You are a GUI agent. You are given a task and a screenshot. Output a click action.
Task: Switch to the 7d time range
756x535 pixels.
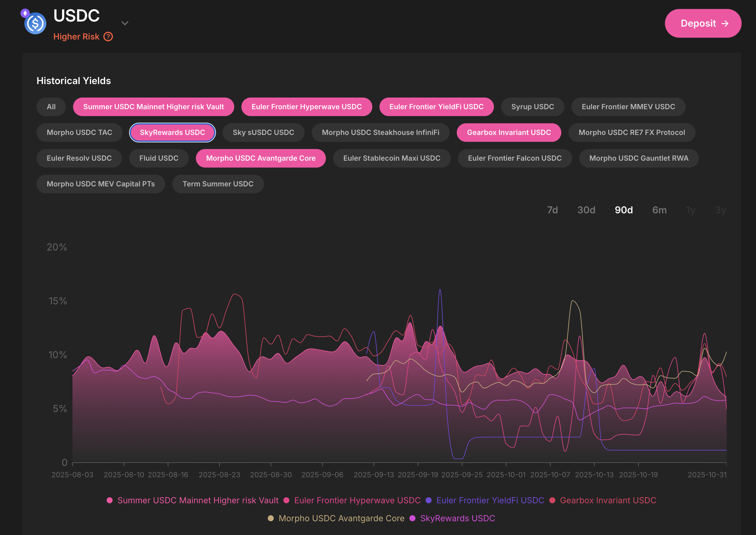[552, 210]
